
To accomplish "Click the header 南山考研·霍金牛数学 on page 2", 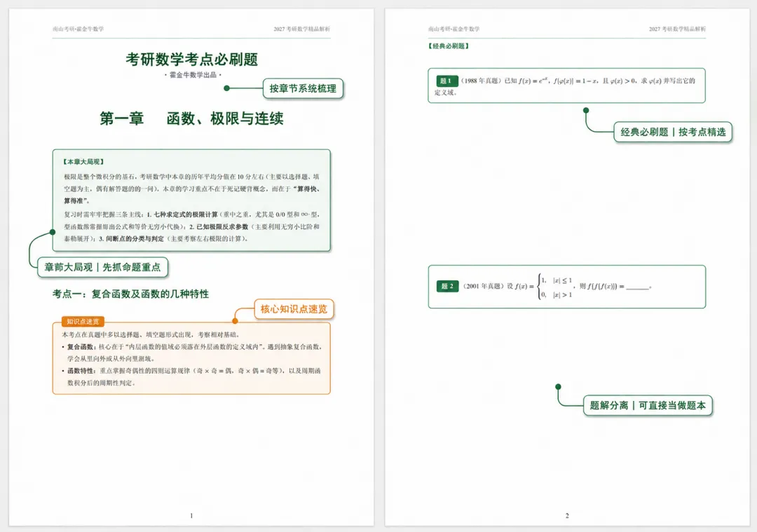I will click(x=453, y=29).
